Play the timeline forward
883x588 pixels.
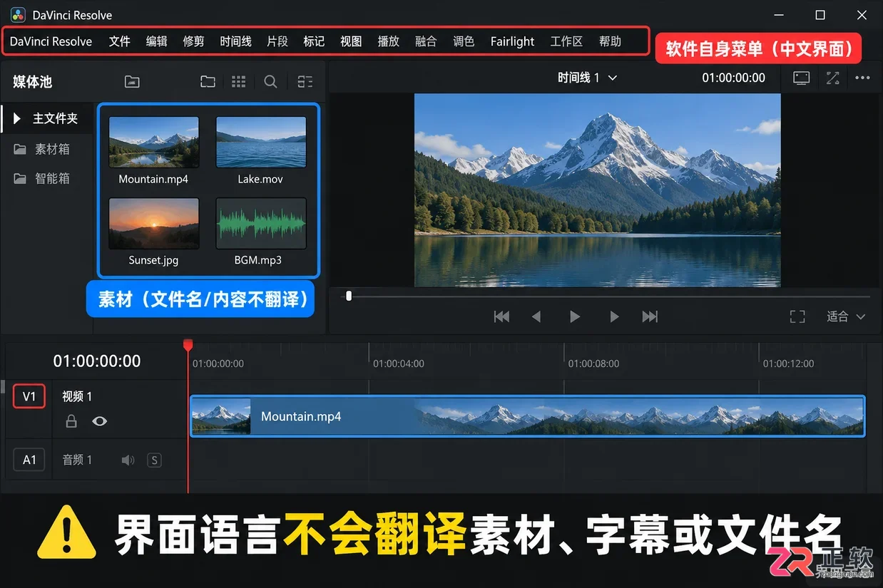575,316
